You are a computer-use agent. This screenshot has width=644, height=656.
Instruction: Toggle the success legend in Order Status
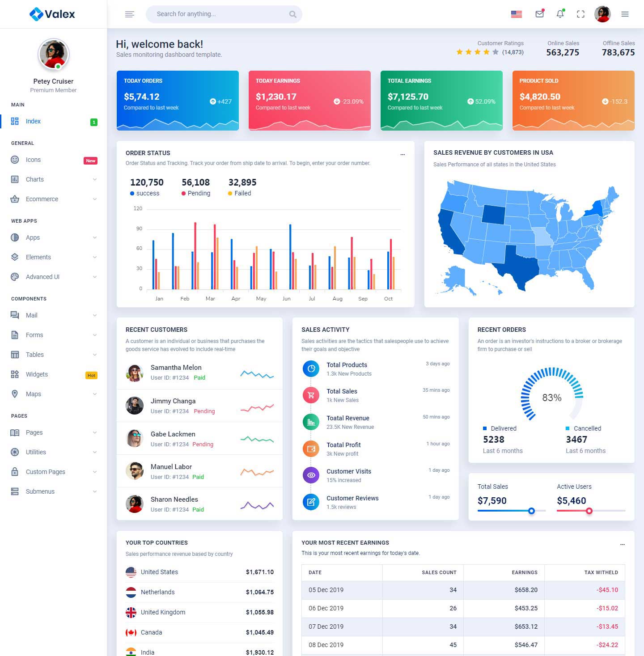[144, 193]
